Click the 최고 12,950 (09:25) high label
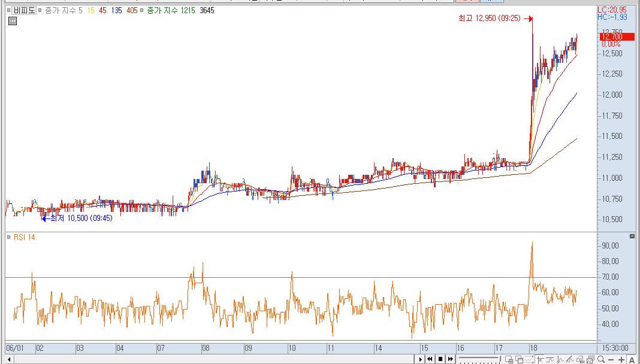640x364 pixels. 490,19
